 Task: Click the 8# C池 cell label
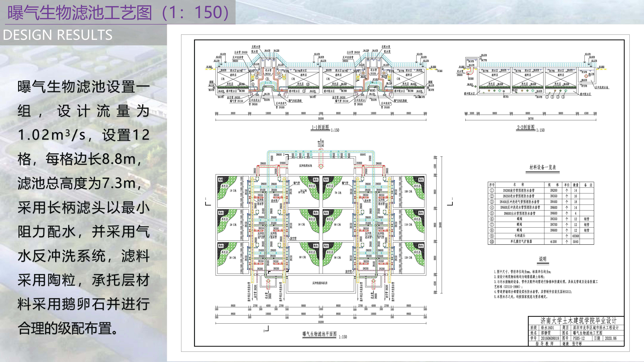pos(337,224)
